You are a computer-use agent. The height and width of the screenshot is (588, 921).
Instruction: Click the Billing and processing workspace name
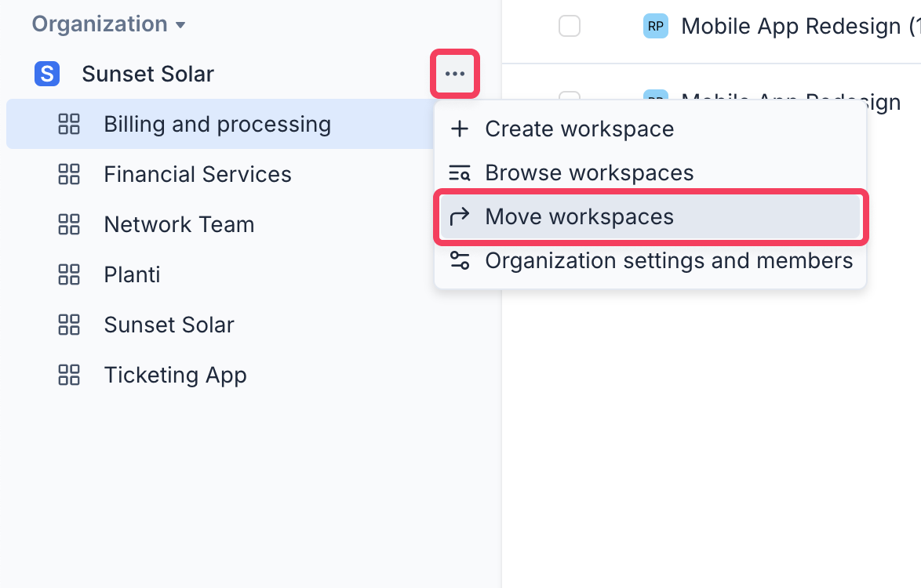pyautogui.click(x=217, y=124)
